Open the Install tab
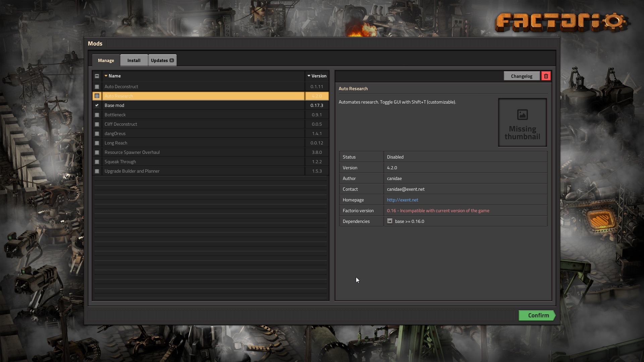Screen dimensions: 644x362 click(134, 60)
